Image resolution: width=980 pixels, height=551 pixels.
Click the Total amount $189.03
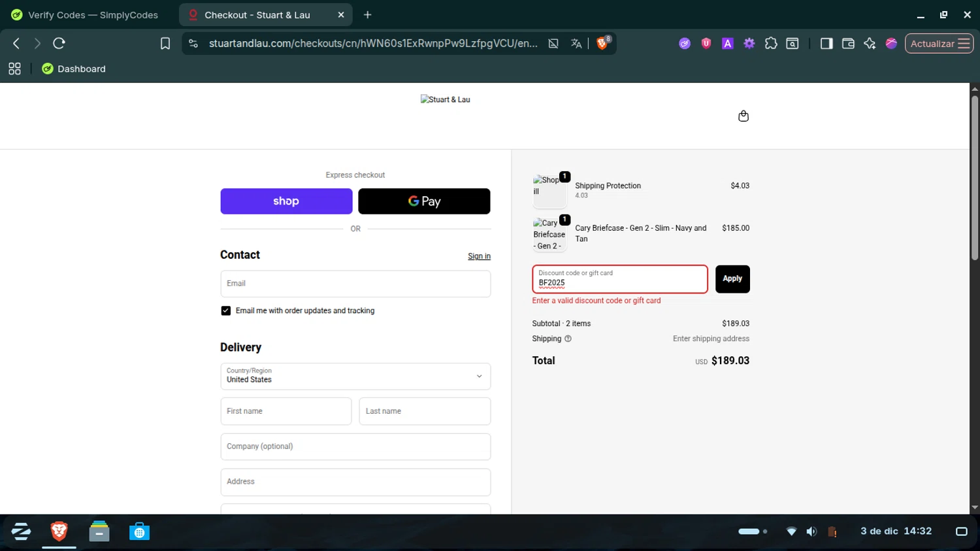[x=730, y=361]
